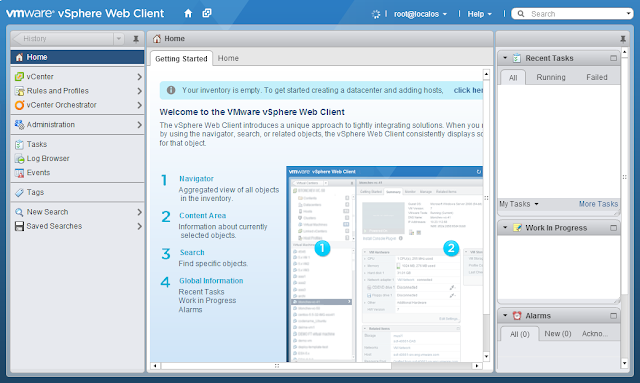Expand the New Search chevron
The image size is (640, 383).
click(x=139, y=212)
